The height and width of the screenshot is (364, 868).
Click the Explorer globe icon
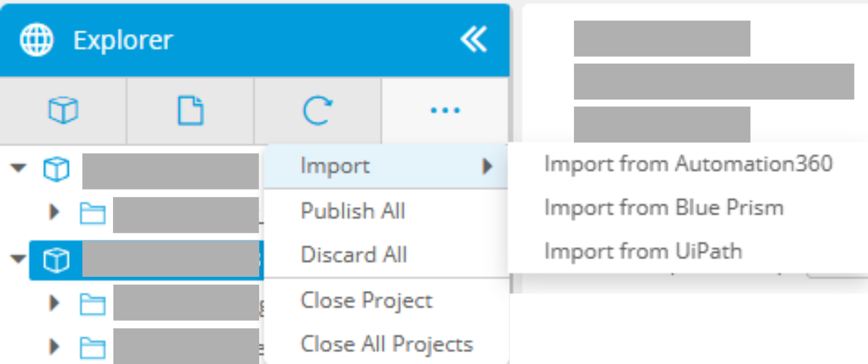pos(37,39)
